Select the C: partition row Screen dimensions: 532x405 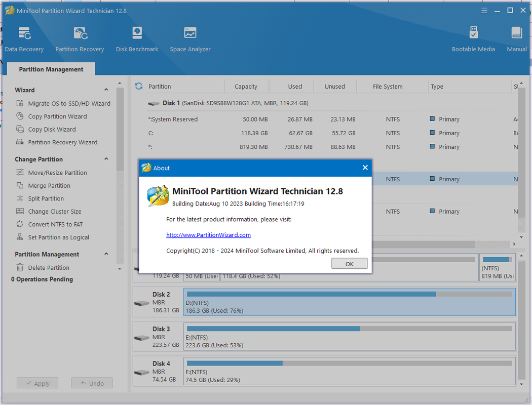pos(331,133)
